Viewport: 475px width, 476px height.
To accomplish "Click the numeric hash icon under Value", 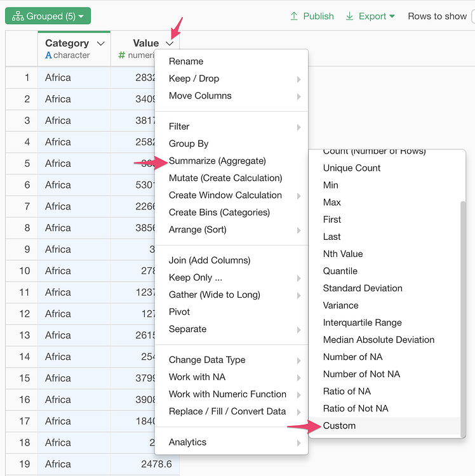I will [122, 55].
